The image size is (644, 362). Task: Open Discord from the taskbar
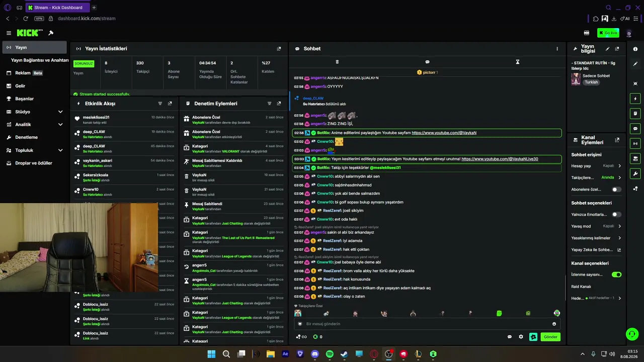click(315, 354)
